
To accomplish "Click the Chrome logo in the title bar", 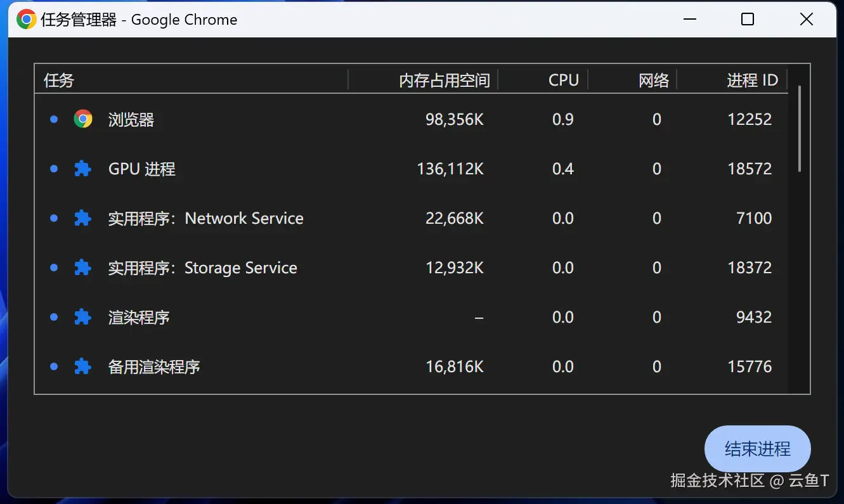I will click(x=26, y=20).
